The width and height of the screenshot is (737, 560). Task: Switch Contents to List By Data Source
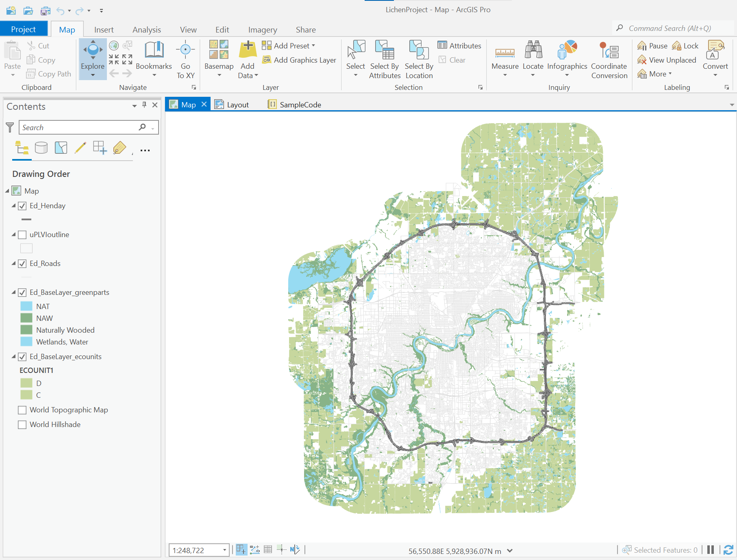tap(41, 148)
